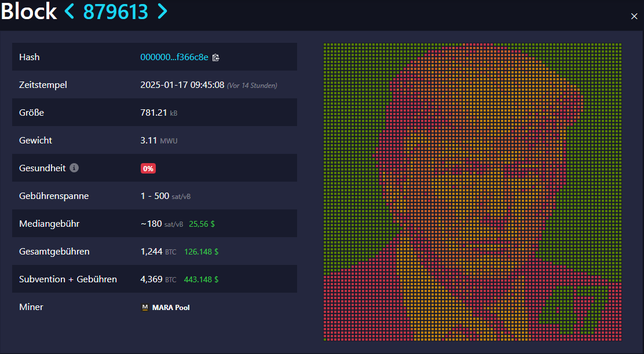This screenshot has width=644, height=354.
Task: Select timestamp 2025-01-17 09:45:08
Action: [182, 85]
